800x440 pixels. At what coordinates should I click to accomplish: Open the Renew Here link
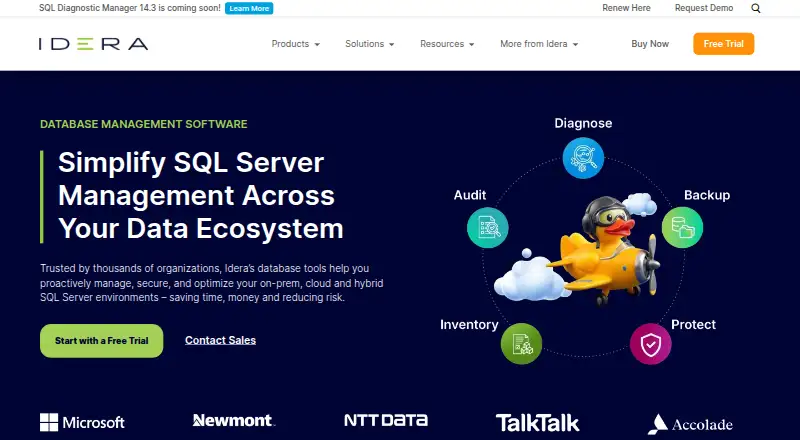click(626, 8)
